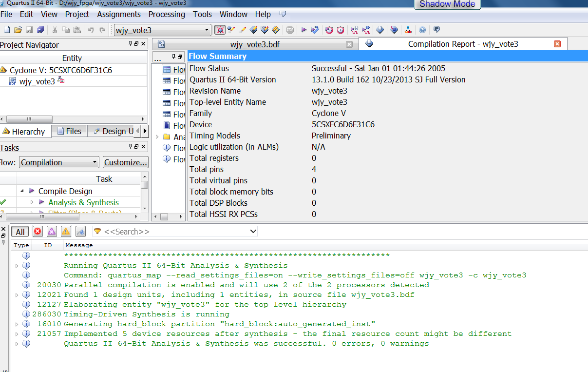Image resolution: width=588 pixels, height=372 pixels.
Task: Open the Processing menu
Action: point(167,14)
